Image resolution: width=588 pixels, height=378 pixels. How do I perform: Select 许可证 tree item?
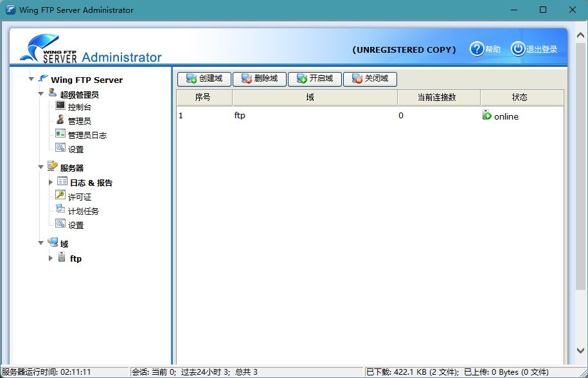[80, 197]
